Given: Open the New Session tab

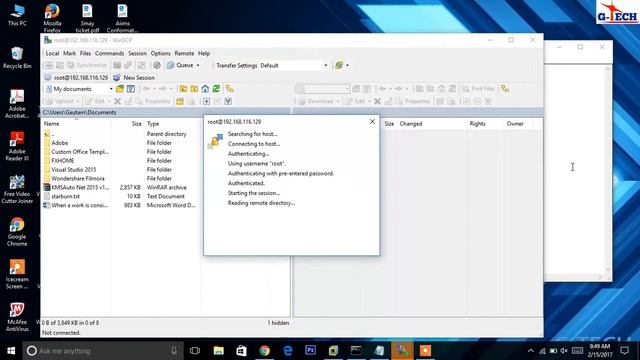Looking at the screenshot, I should [134, 78].
